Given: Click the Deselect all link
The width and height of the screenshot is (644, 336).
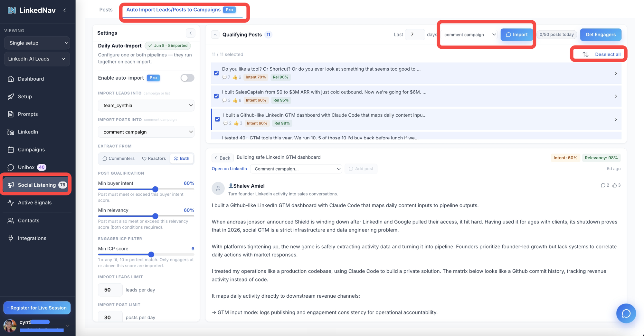Looking at the screenshot, I should (608, 54).
